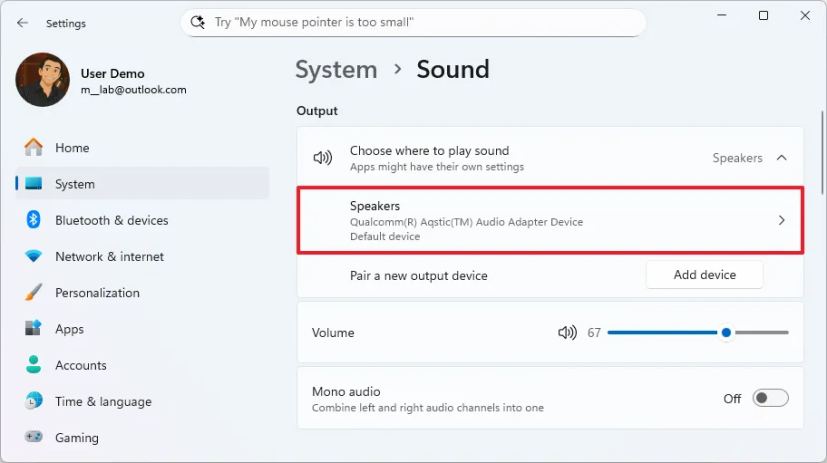Click the Network & internet Wi-Fi icon
Viewport: 827px width, 463px height.
(34, 257)
